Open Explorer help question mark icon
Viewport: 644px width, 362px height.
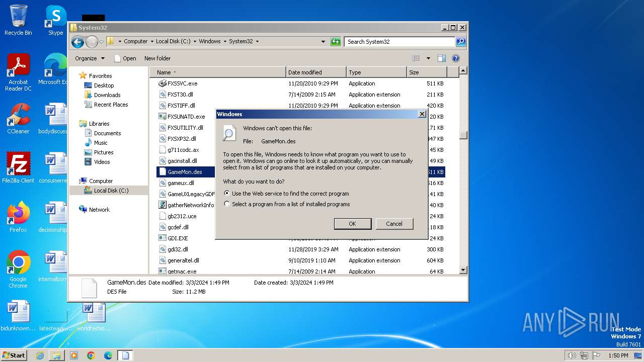[456, 58]
